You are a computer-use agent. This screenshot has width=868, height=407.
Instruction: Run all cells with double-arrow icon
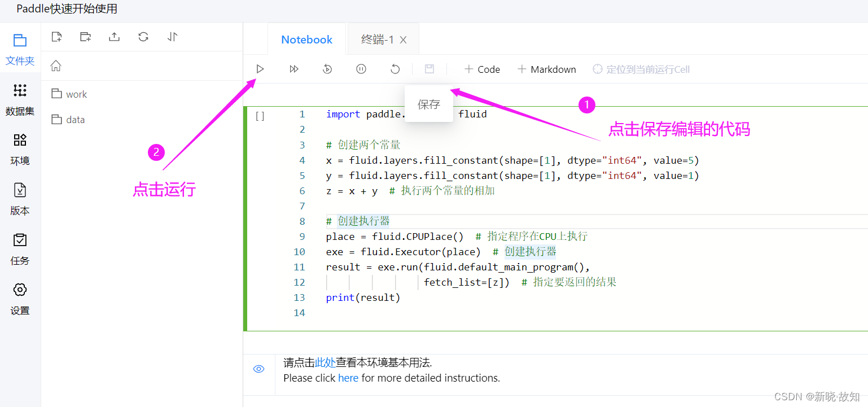(x=293, y=69)
